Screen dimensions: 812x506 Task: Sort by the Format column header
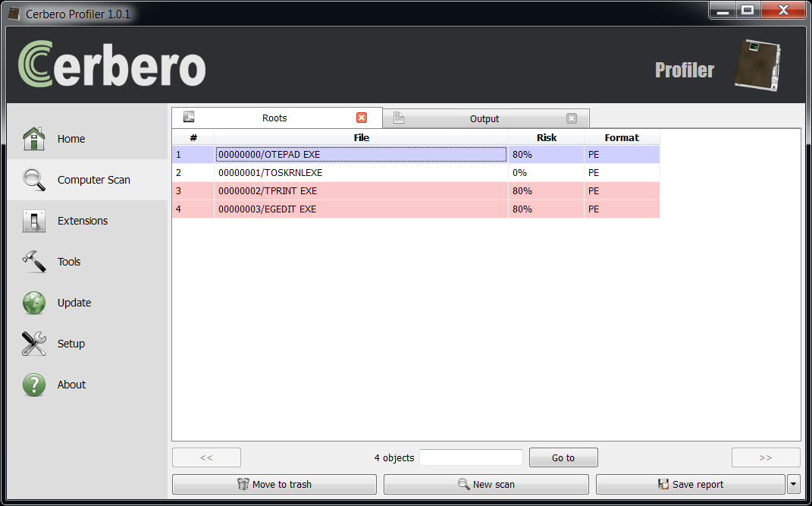(622, 138)
